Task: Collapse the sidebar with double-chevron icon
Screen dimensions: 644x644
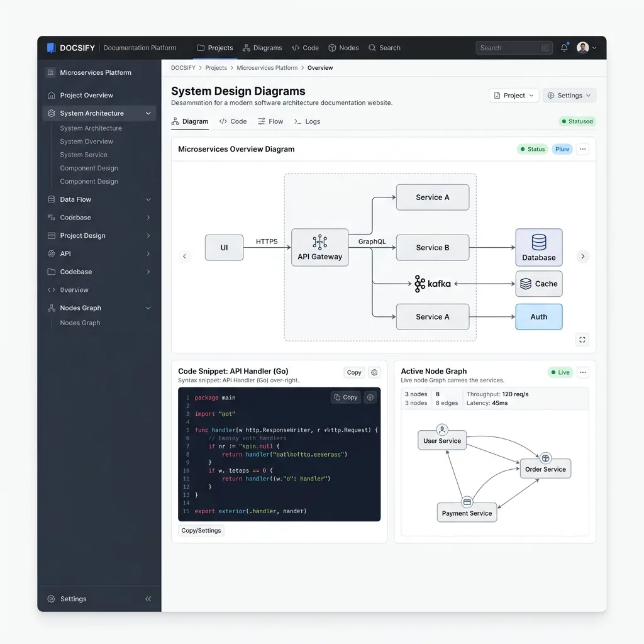Action: [148, 599]
